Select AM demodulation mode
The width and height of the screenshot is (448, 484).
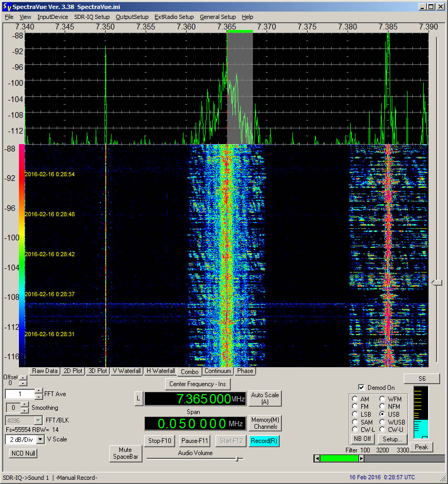355,399
